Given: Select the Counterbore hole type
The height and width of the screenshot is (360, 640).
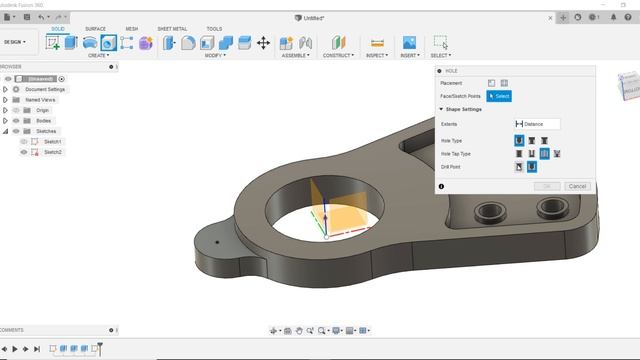Looking at the screenshot, I should [532, 140].
